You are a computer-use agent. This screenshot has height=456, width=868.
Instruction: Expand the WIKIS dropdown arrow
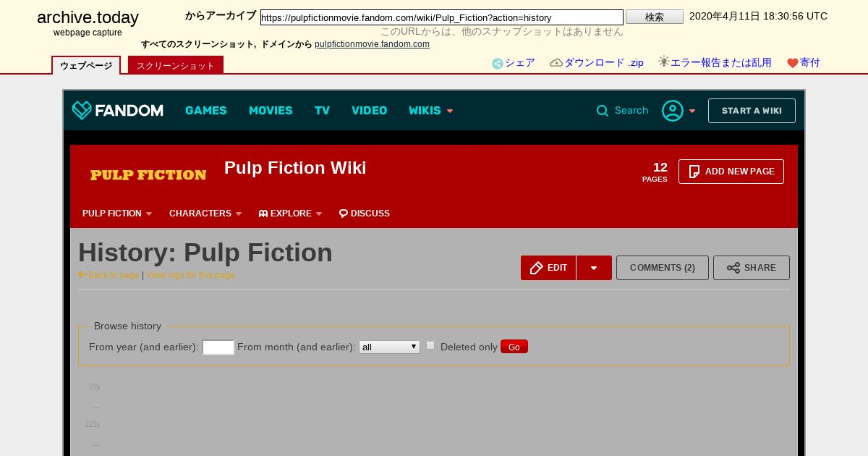[450, 111]
